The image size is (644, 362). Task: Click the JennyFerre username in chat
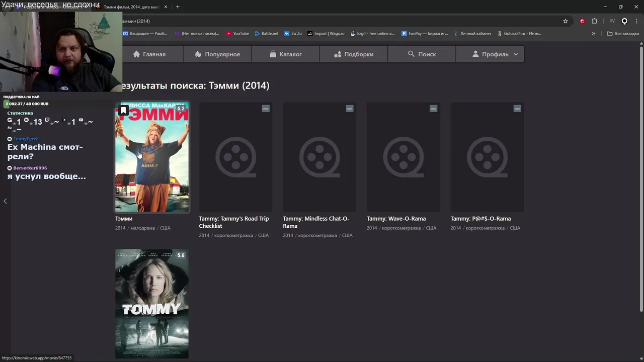(26, 139)
